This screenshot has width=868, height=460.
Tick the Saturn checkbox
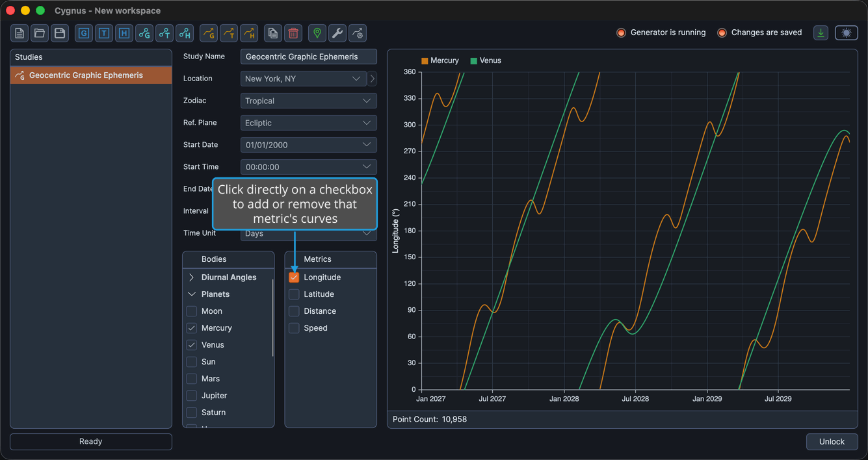(x=192, y=413)
